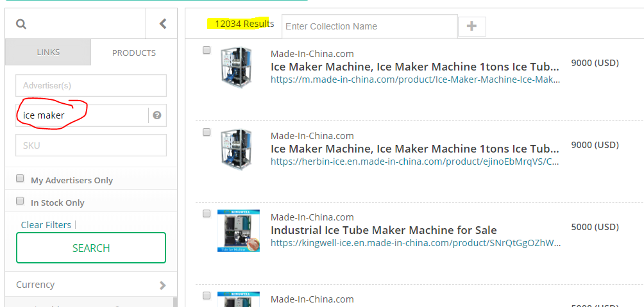Click the 12034 Results count text
Screen dimensions: 644x307
[244, 24]
